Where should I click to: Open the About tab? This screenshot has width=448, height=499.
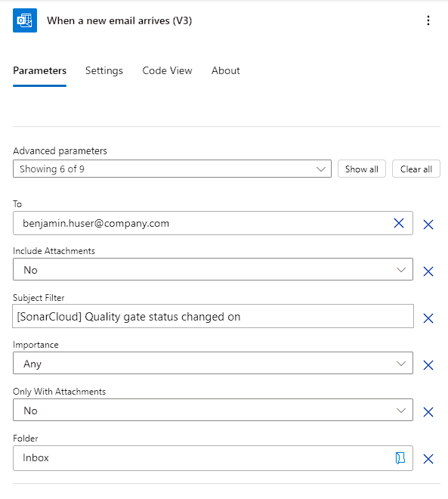tap(226, 70)
